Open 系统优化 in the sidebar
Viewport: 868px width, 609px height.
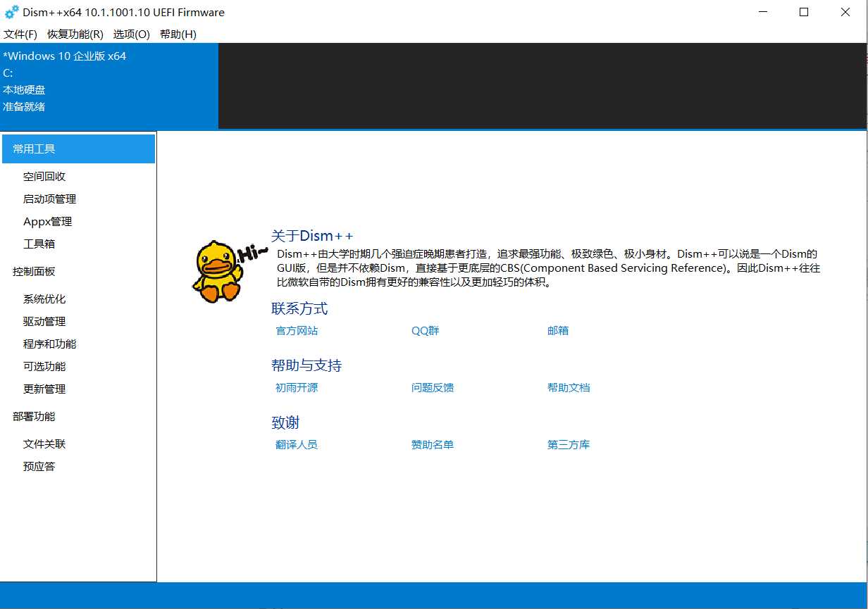[x=44, y=299]
